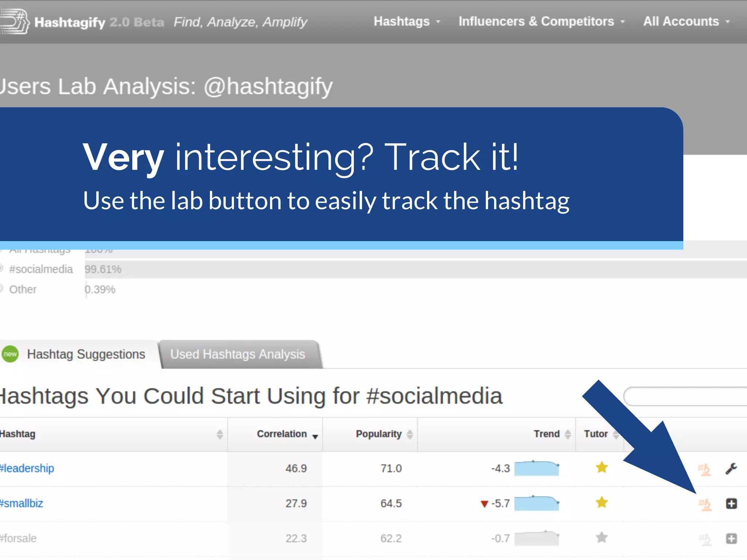The height and width of the screenshot is (560, 747).
Task: Click the 46.9 correlation value
Action: pyautogui.click(x=296, y=468)
